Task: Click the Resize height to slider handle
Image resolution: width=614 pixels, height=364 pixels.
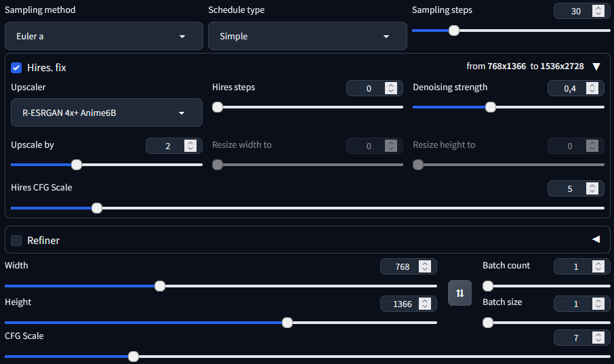Action: point(418,165)
